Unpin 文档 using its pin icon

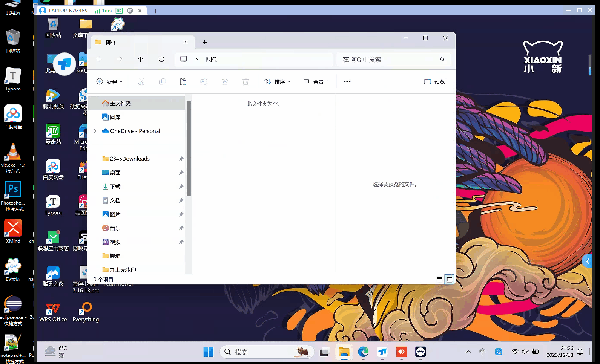click(181, 200)
